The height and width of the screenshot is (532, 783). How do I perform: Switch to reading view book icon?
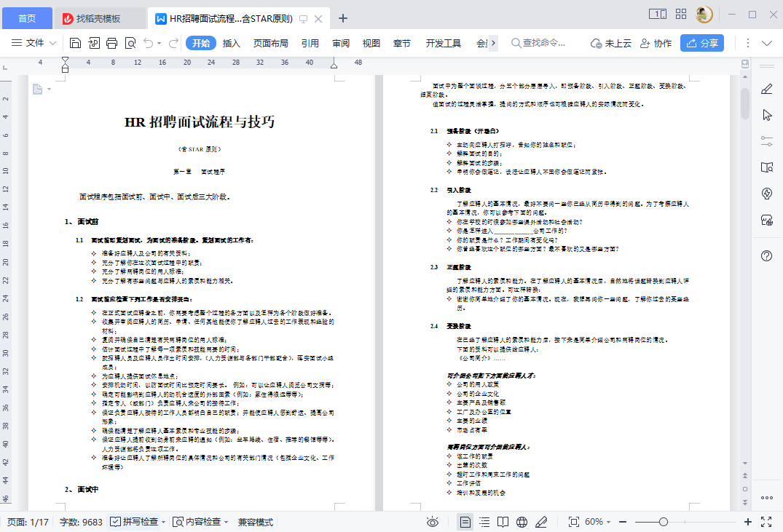point(503,522)
